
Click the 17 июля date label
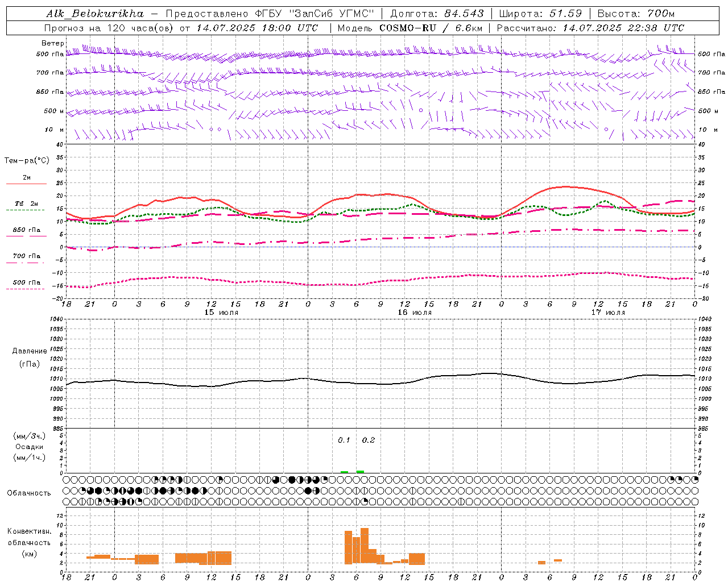click(x=608, y=313)
